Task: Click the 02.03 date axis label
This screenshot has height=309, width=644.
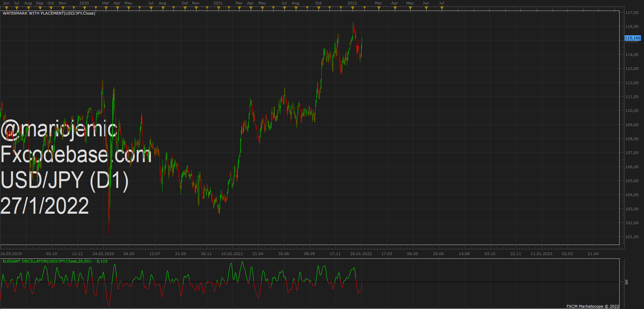Action: tap(567, 254)
